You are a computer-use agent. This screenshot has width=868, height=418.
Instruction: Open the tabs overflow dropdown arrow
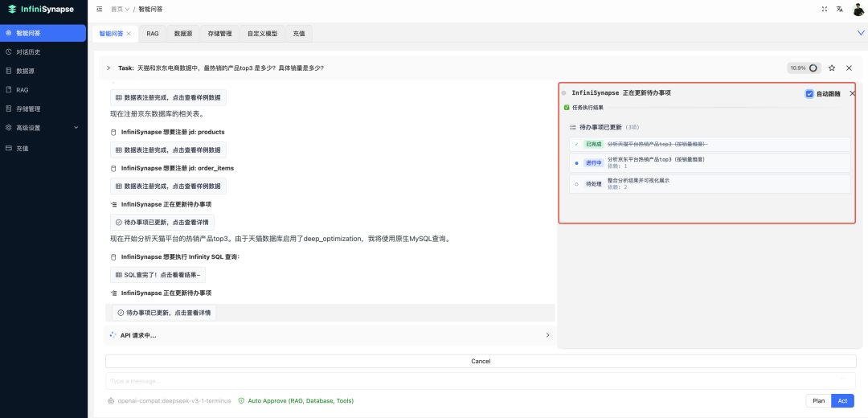pos(861,33)
